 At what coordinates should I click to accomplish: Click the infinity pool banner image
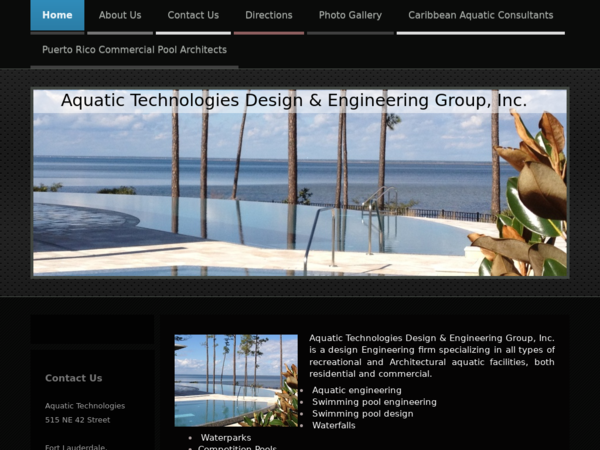(300, 183)
